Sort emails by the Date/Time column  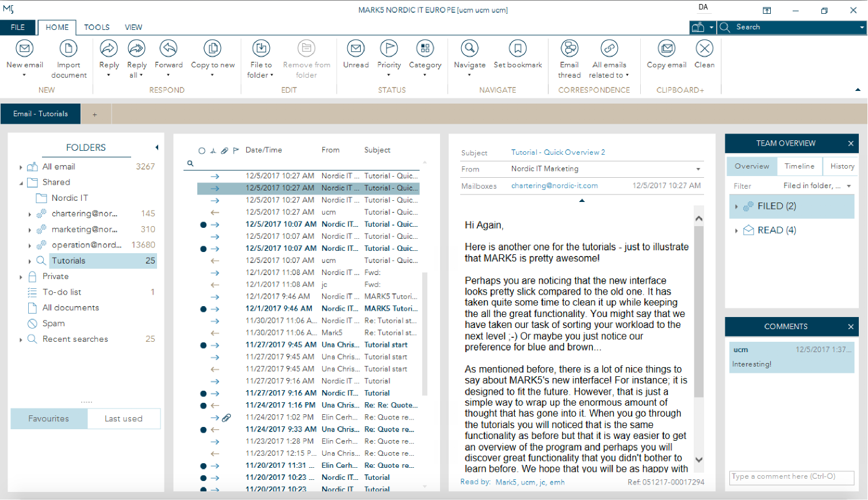264,150
